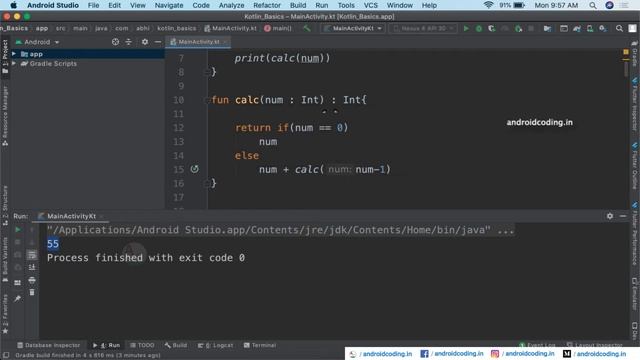
Task: Click the output value 55 in console
Action: click(53, 244)
